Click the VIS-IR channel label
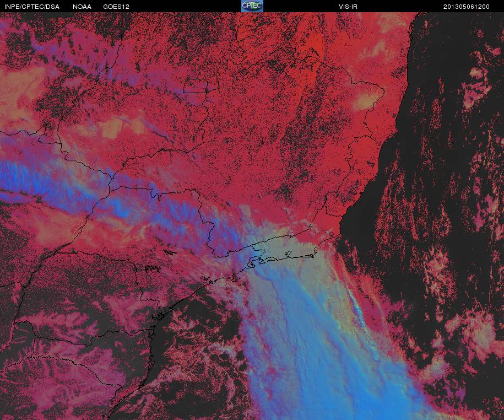The height and width of the screenshot is (420, 504). click(x=348, y=7)
